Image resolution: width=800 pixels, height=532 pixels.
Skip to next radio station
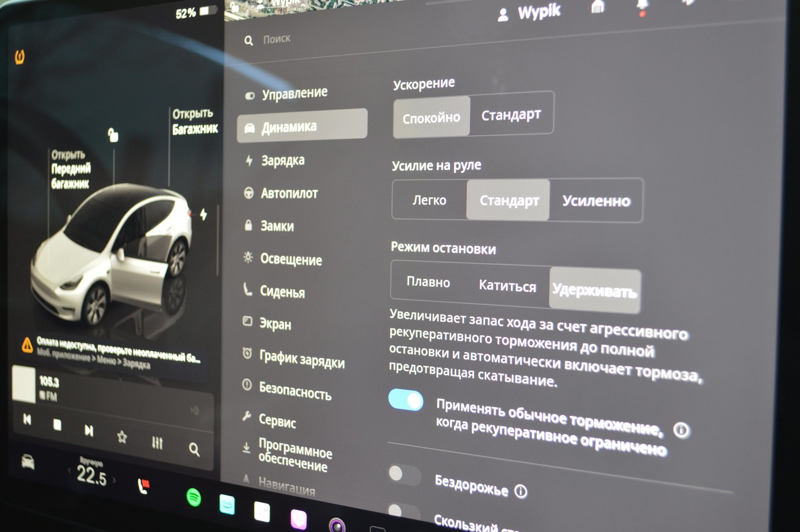coord(89,430)
